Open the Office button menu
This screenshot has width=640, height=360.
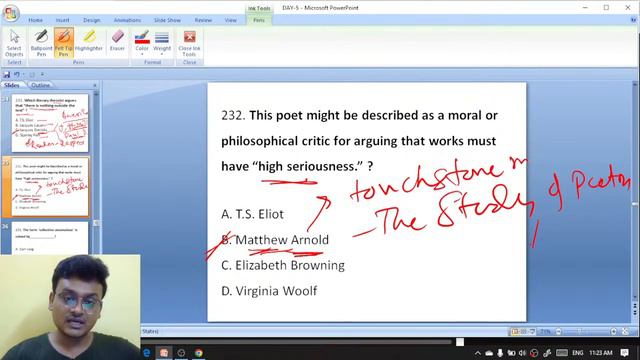pyautogui.click(x=11, y=12)
